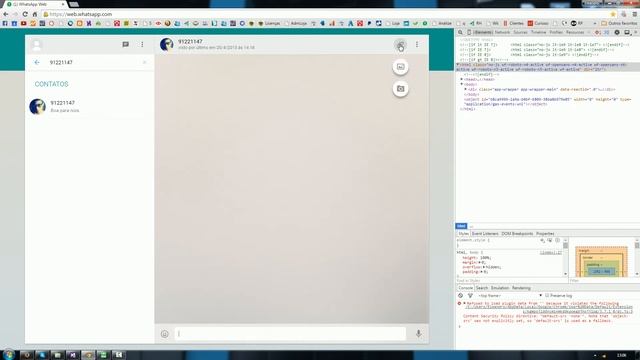
Task: Open the emoji picker in message bar
Action: (x=164, y=334)
